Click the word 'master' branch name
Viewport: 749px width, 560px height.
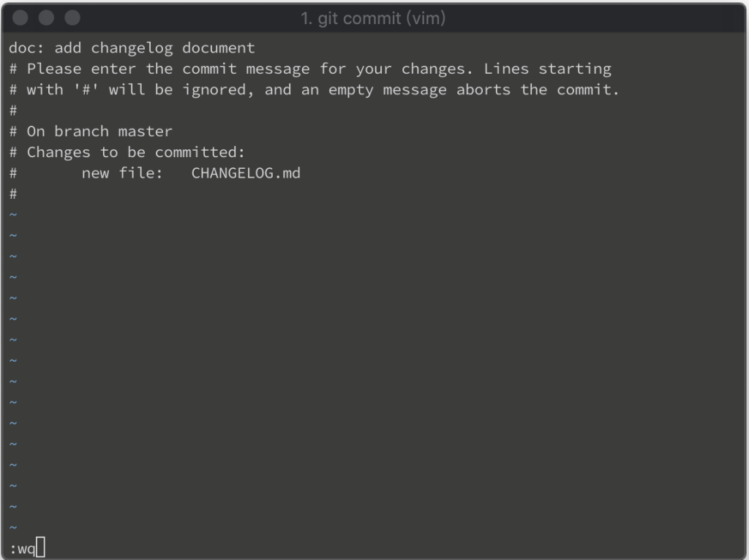click(146, 132)
